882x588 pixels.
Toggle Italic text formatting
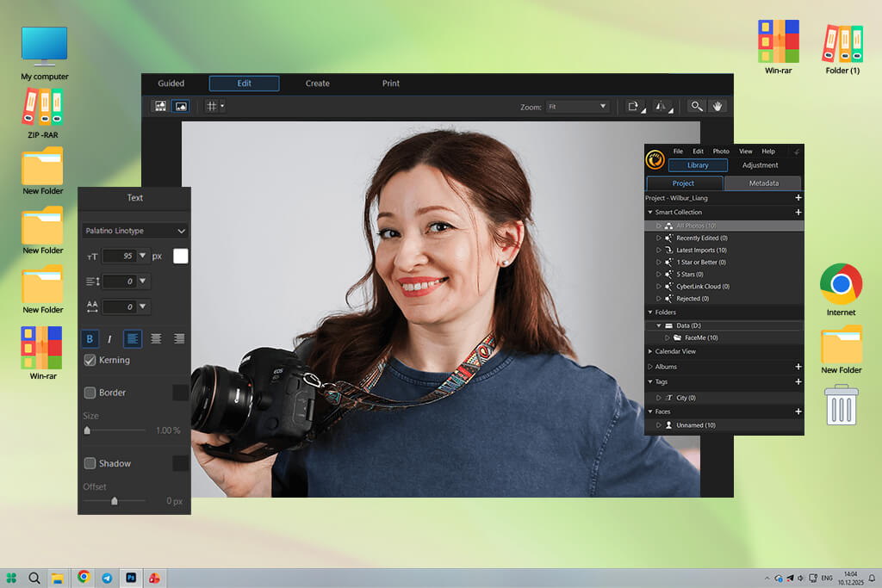[x=109, y=339]
